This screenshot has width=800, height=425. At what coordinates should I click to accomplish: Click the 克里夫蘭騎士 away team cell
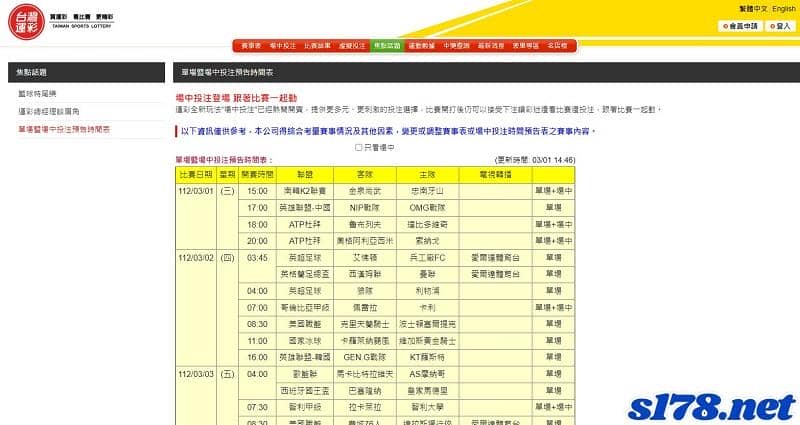point(365,324)
